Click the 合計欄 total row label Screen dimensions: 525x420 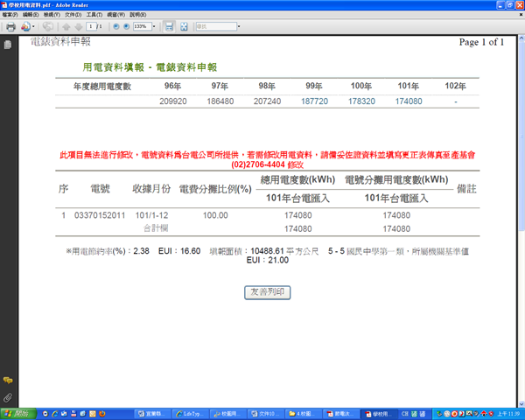point(156,228)
